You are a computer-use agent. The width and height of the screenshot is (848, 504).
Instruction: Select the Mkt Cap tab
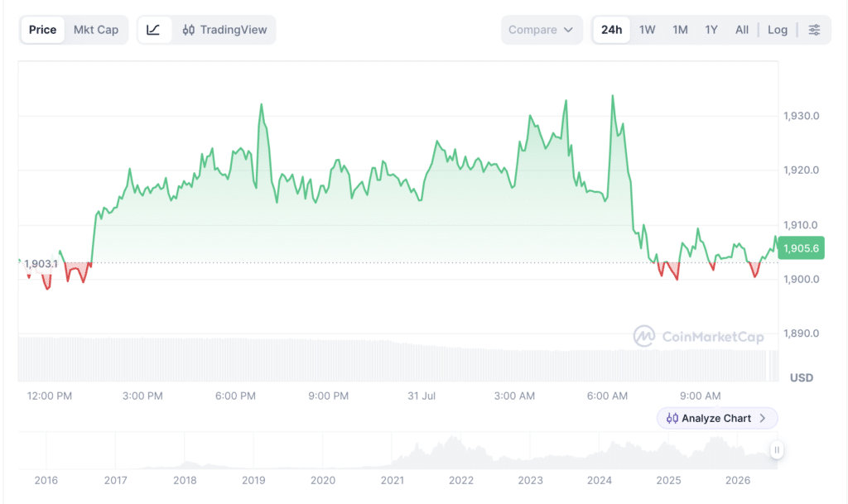96,30
